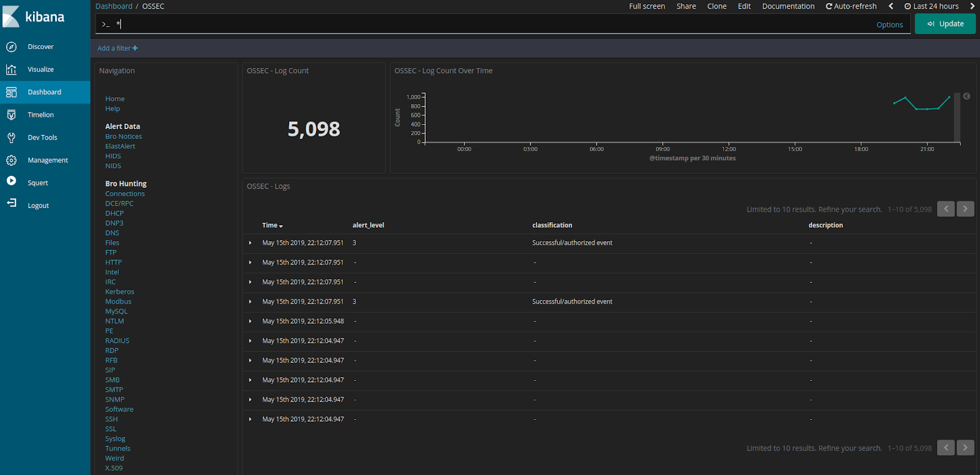Open Connections hunting link
The image size is (980, 475).
125,193
